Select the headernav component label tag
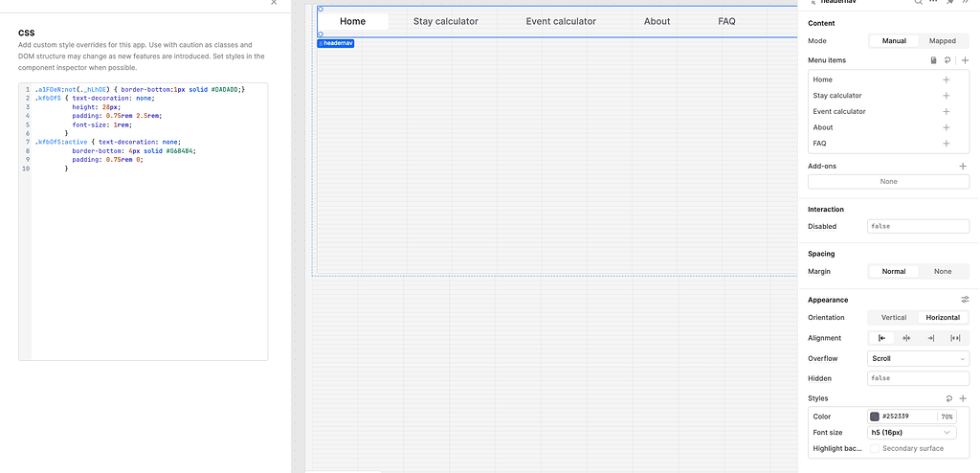 (336, 43)
